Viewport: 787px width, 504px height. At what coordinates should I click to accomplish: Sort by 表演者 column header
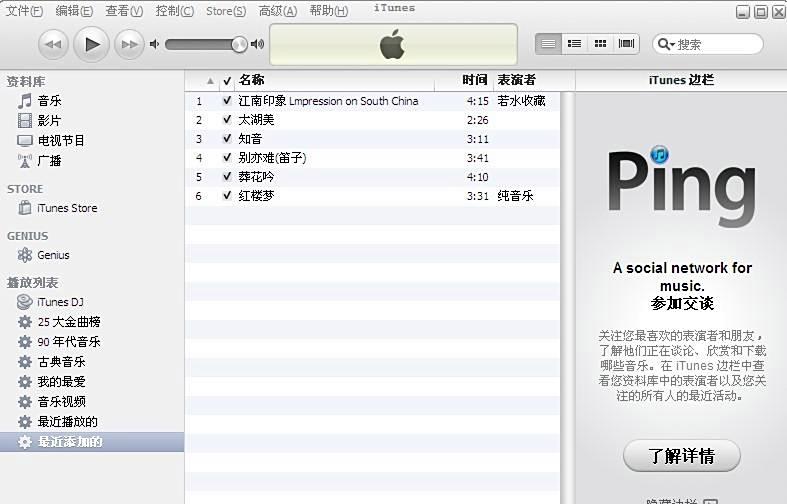(x=534, y=80)
